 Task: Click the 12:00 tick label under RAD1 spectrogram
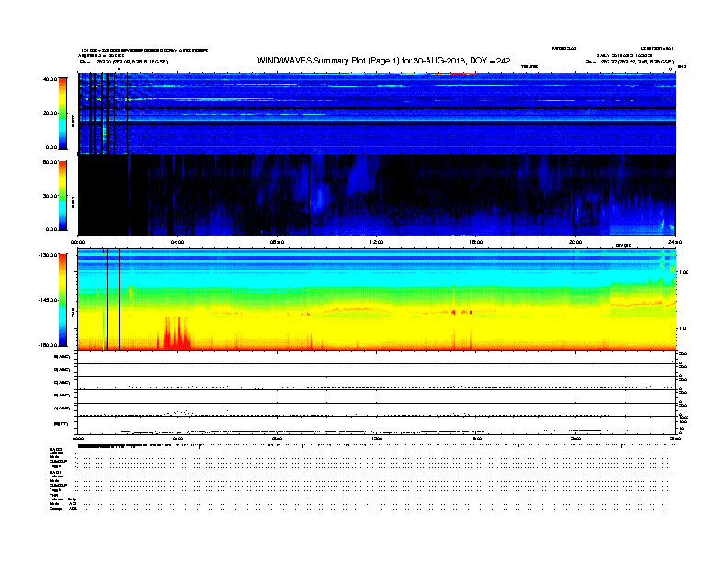(x=377, y=242)
